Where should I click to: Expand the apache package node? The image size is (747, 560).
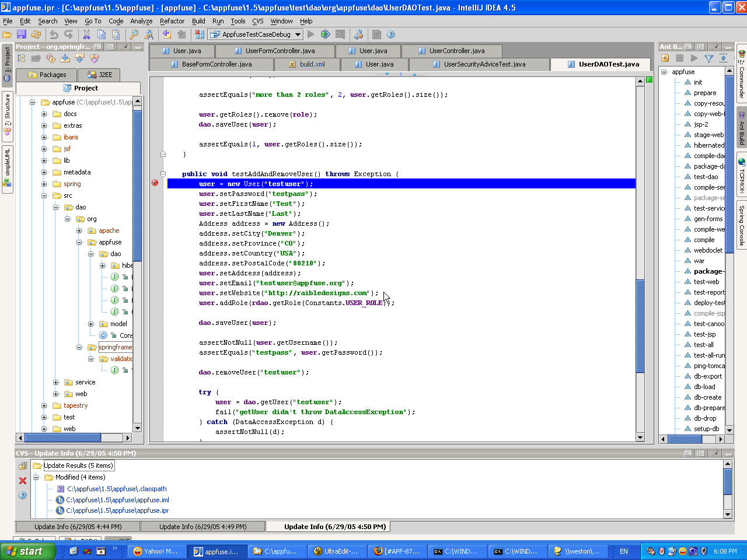(79, 230)
